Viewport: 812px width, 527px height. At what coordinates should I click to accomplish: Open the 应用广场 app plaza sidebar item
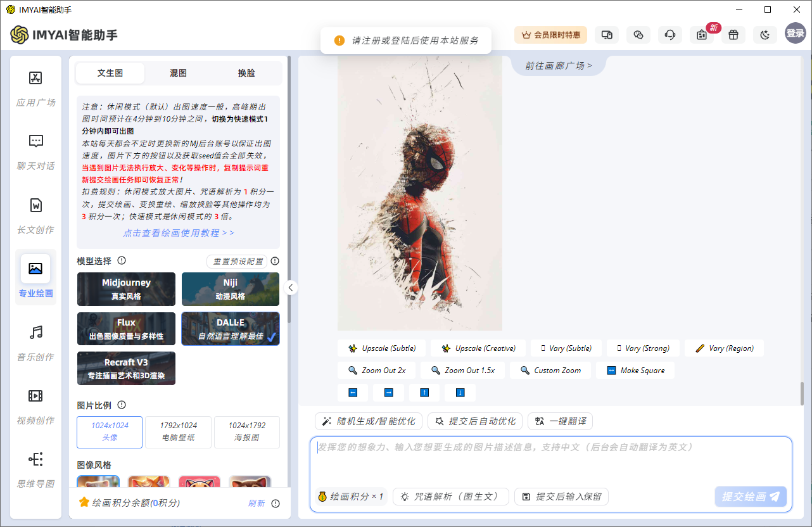[36, 87]
